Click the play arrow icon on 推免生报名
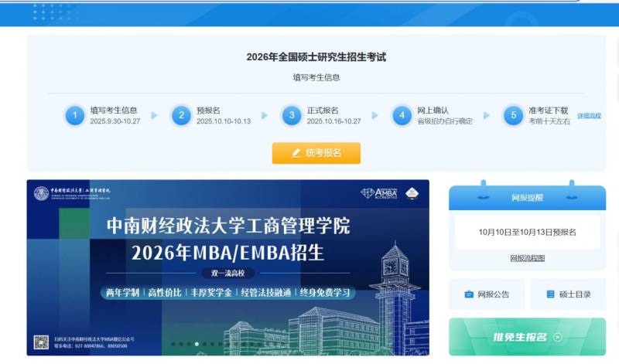619x364 pixels. tap(558, 337)
